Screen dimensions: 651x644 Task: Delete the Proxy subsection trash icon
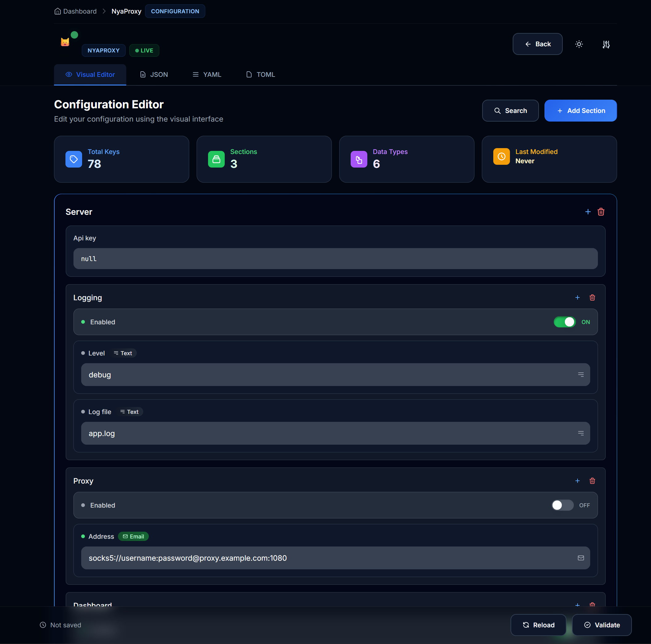point(592,481)
